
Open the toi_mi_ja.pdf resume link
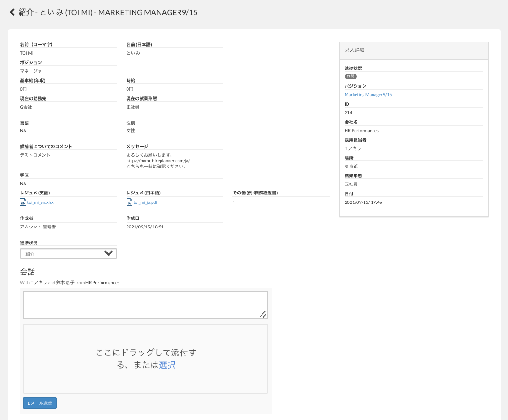[145, 202]
